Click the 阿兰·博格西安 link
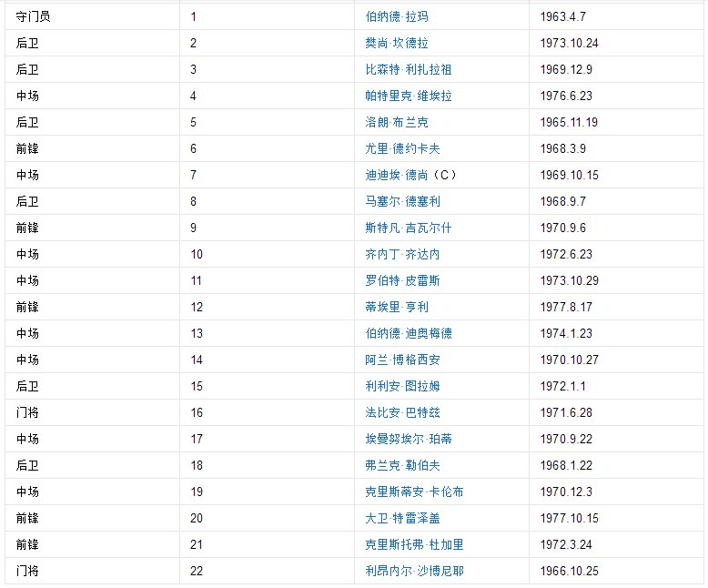Screen dimensions: 708x588 pos(402,360)
